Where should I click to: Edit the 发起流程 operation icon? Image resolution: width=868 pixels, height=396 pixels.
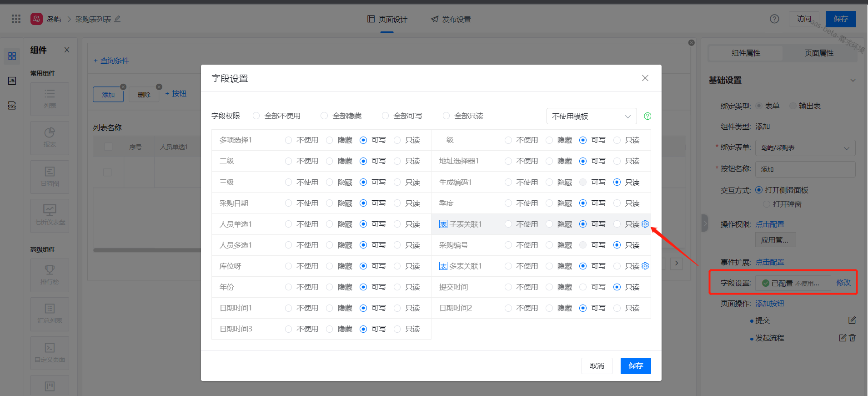coord(843,338)
